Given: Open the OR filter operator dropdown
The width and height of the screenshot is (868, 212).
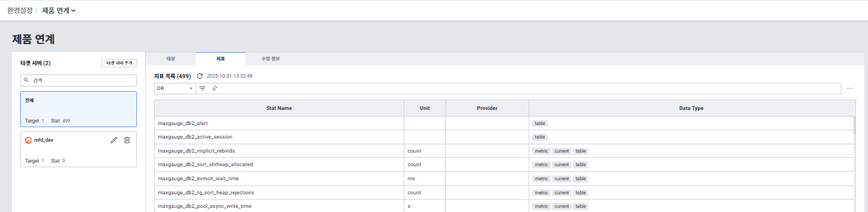Looking at the screenshot, I should (x=175, y=89).
